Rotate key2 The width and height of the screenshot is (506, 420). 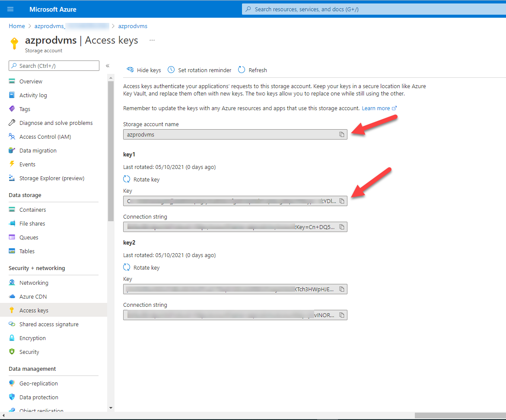point(141,267)
